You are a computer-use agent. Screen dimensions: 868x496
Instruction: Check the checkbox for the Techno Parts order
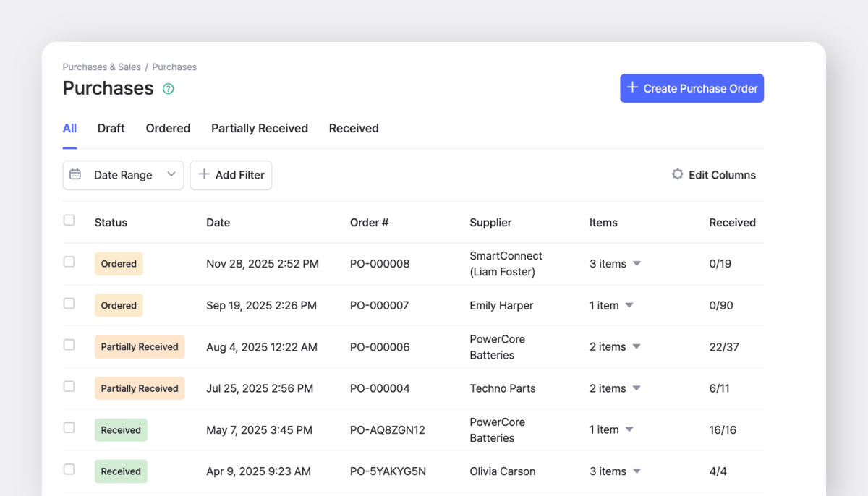[69, 388]
